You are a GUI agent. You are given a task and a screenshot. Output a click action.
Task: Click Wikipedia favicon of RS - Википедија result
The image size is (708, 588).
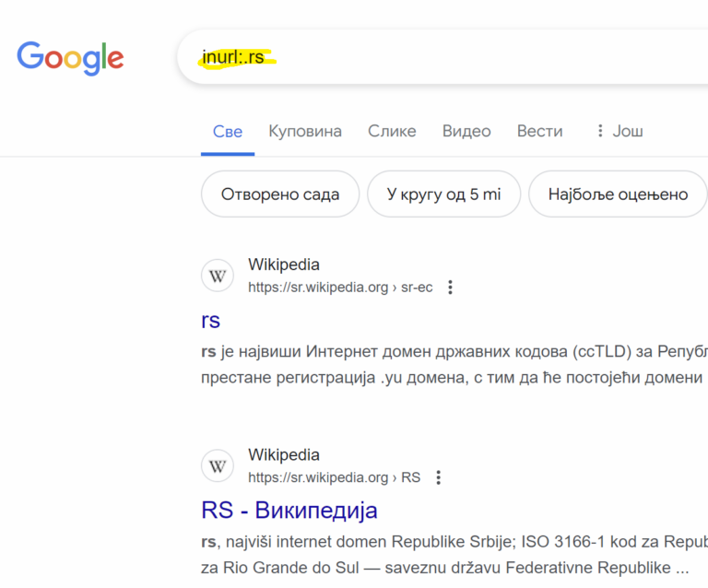pos(218,466)
